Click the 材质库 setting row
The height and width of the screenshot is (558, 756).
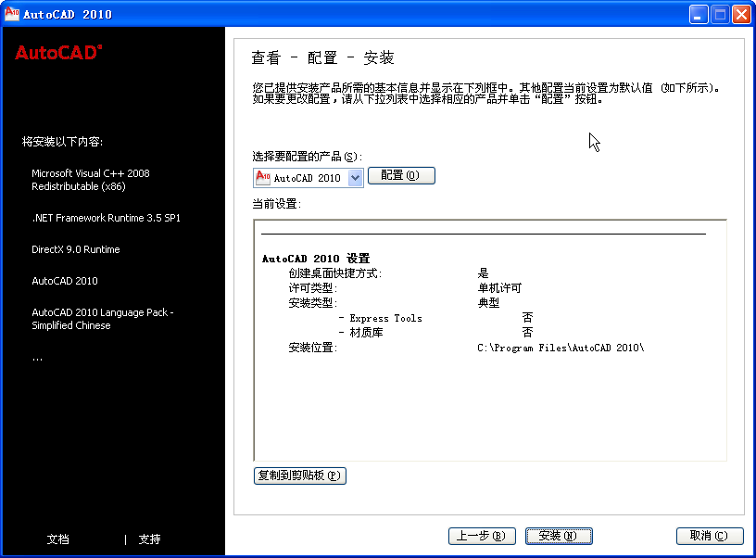point(435,332)
